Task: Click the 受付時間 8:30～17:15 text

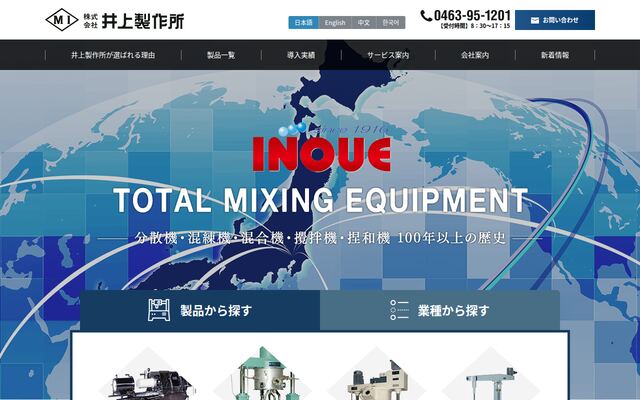Action: pos(475,26)
